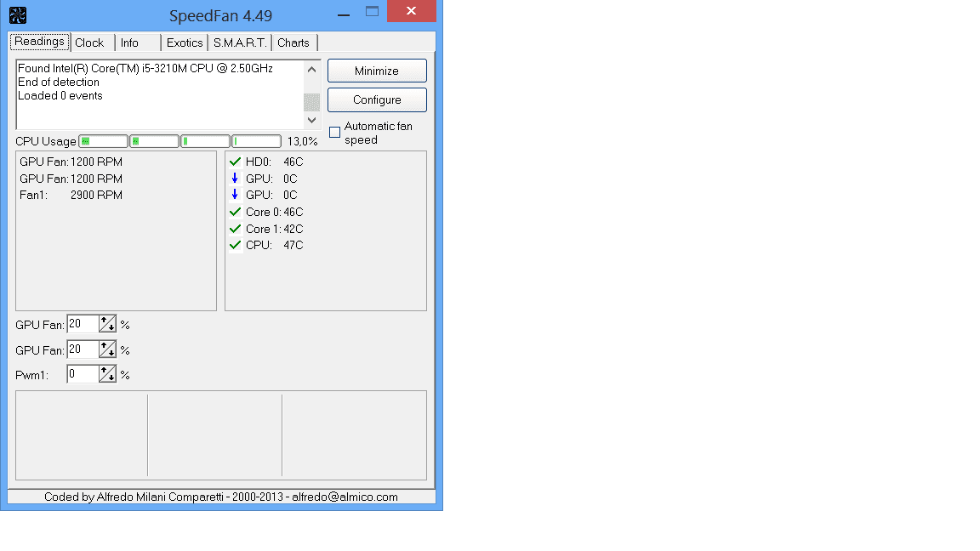The height and width of the screenshot is (551, 980).
Task: Click the blue down arrow beside the first GPU 0C reading
Action: (x=235, y=178)
